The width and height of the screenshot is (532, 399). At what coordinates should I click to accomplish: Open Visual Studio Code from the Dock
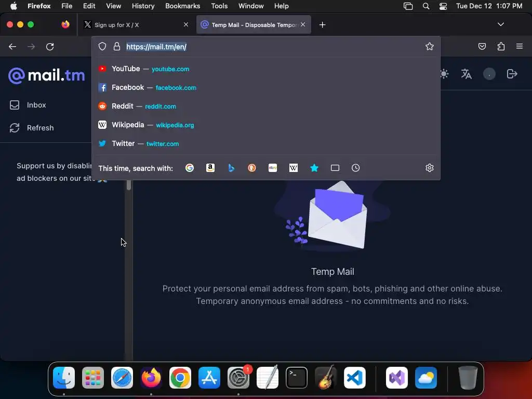point(354,378)
